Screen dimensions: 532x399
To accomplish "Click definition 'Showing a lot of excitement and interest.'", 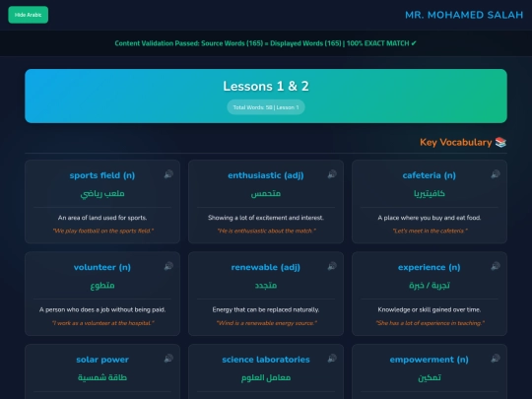I will click(266, 218).
